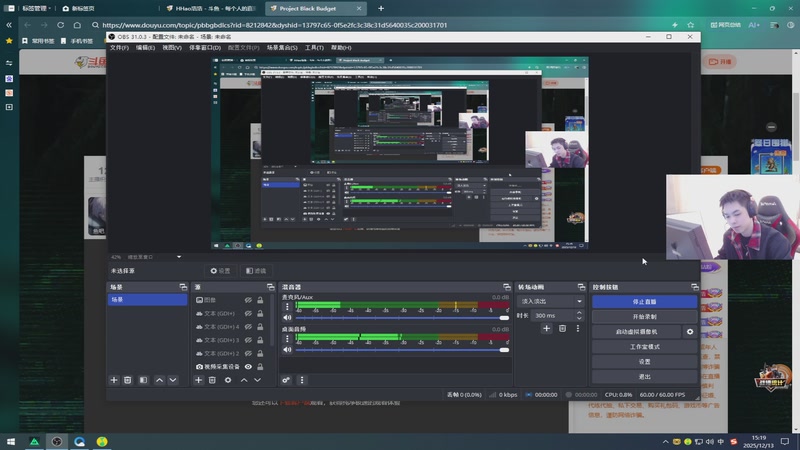The height and width of the screenshot is (450, 800).
Task: Open mixer toolbar three-dot menu
Action: click(302, 380)
